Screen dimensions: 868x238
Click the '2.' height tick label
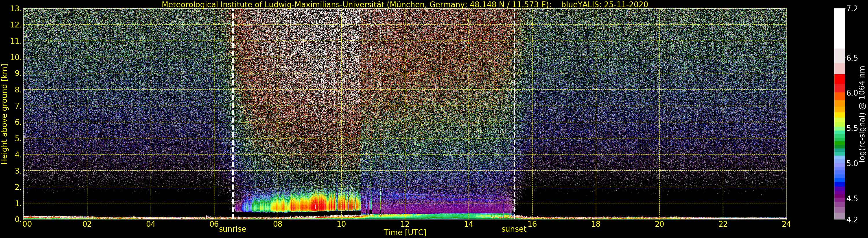coord(18,187)
